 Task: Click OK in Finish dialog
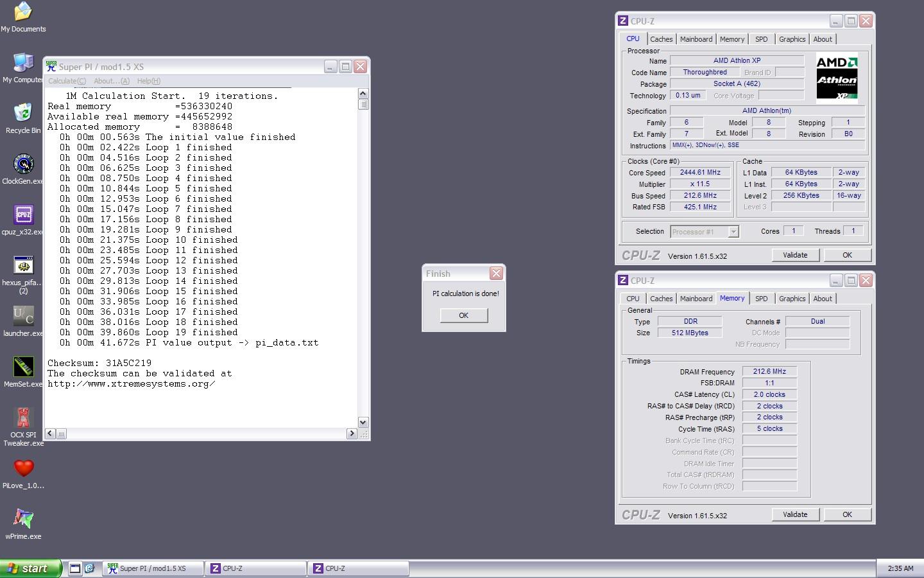[x=464, y=315]
